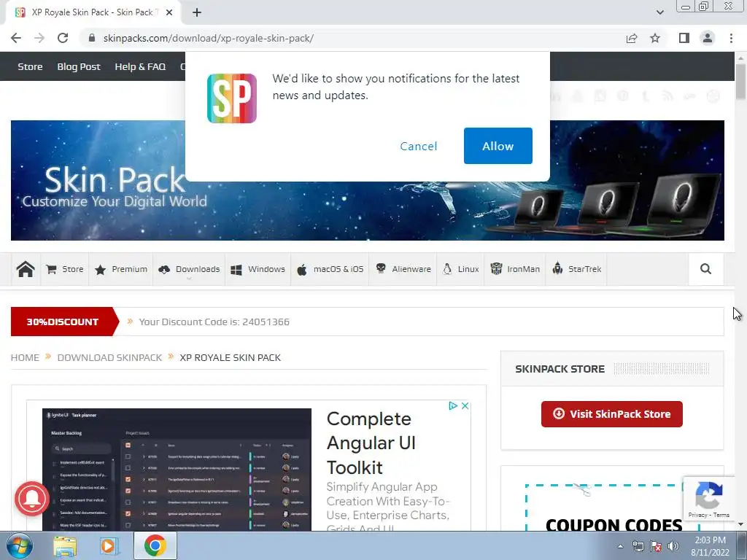Open the Store link in top bar
Image resolution: width=747 pixels, height=560 pixels.
coord(30,66)
